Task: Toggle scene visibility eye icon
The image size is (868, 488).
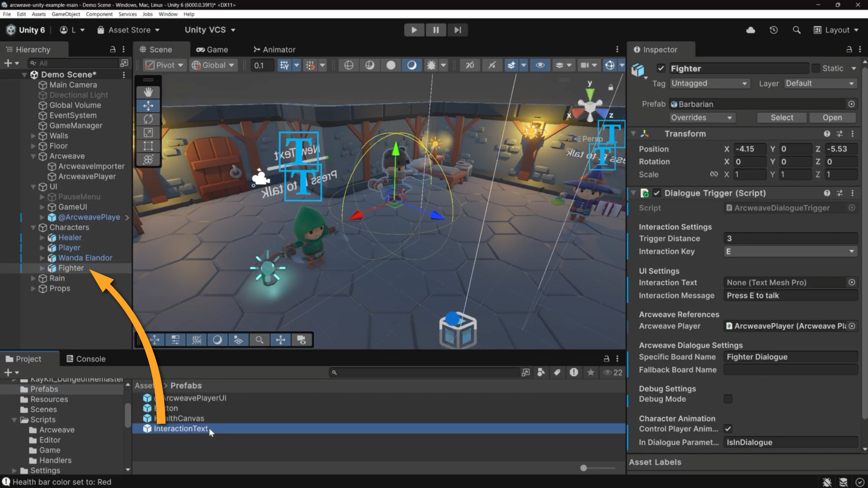Action: pyautogui.click(x=540, y=65)
